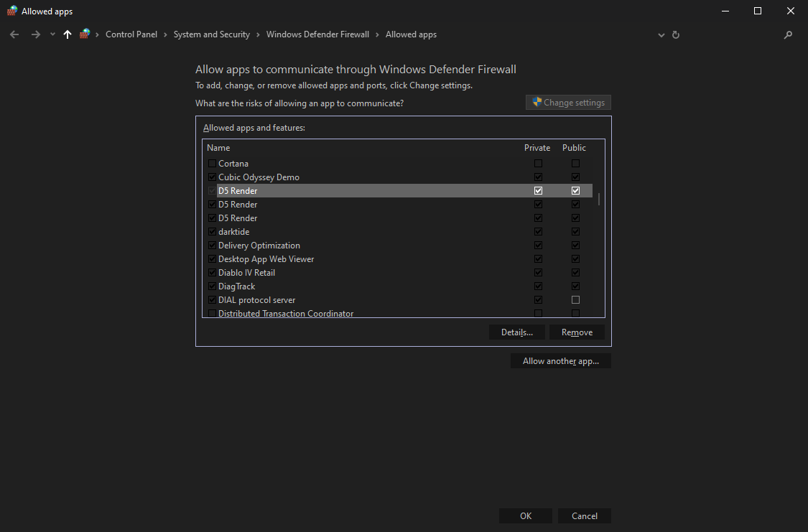Select the Cubic Odyssey Demo row name
The height and width of the screenshot is (532, 808).
(x=259, y=177)
